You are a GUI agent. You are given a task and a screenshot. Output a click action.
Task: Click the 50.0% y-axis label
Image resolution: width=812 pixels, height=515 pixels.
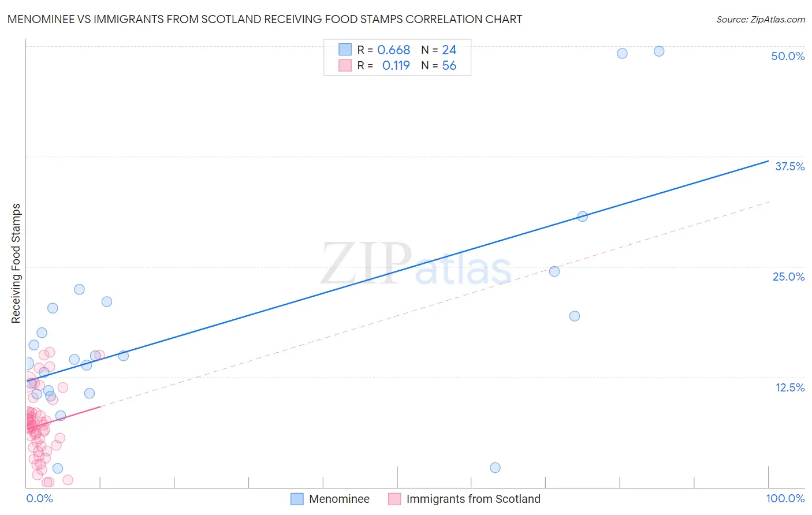(788, 56)
